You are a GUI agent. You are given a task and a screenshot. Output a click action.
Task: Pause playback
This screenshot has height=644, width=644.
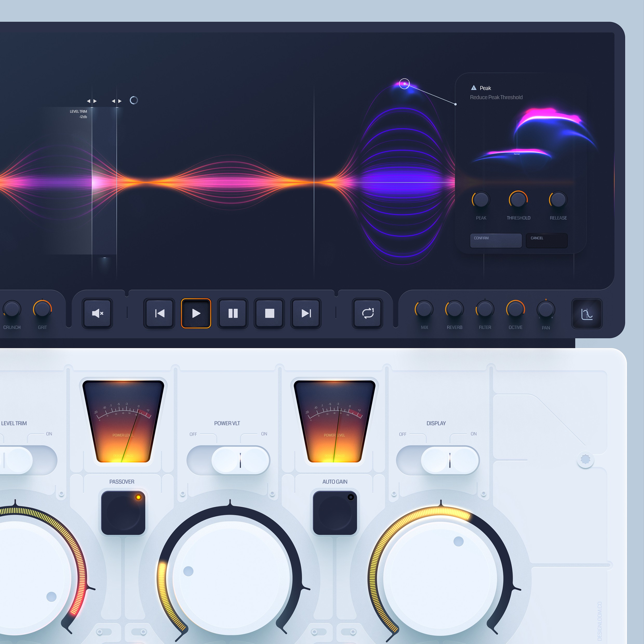pos(233,313)
